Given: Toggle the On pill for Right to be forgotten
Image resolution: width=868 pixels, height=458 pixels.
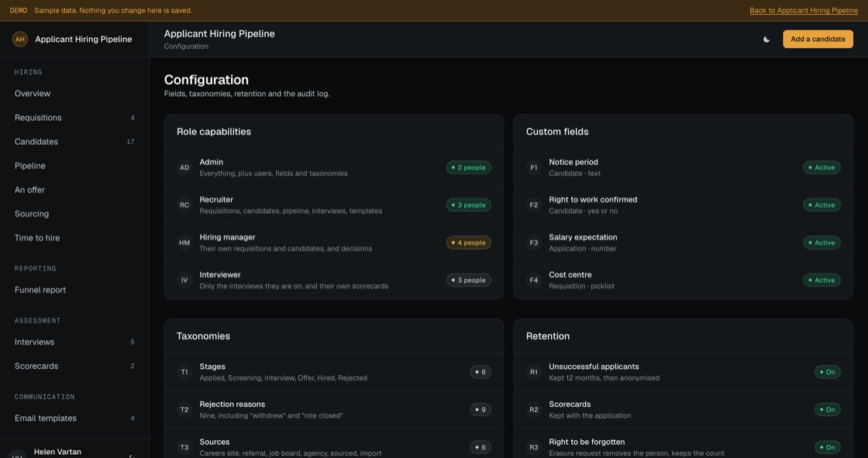Looking at the screenshot, I should (x=827, y=447).
